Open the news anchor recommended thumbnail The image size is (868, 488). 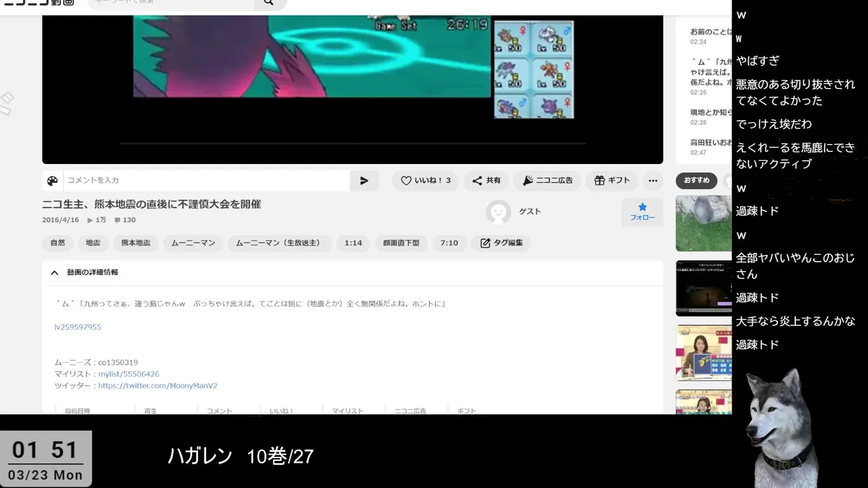click(703, 353)
